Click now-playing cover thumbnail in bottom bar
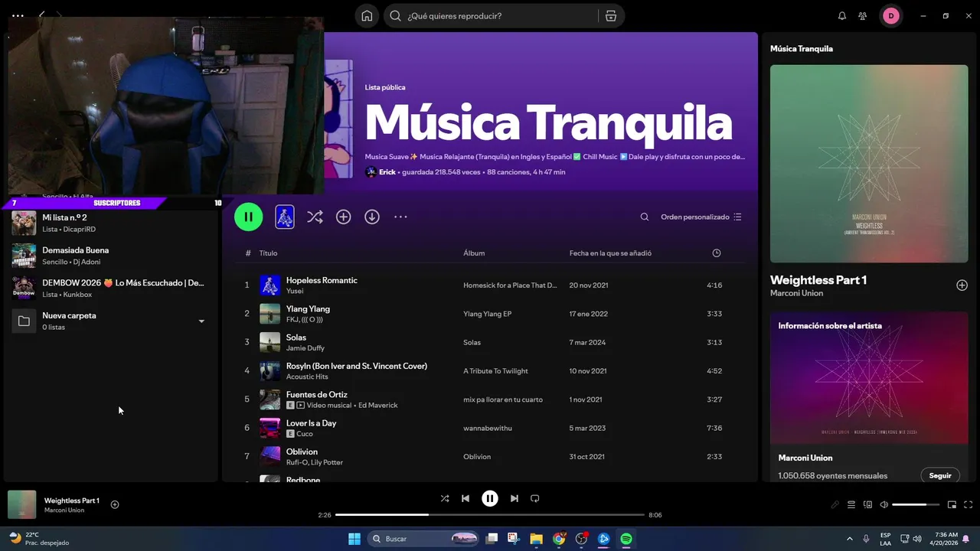Viewport: 980px width, 551px height. [22, 505]
